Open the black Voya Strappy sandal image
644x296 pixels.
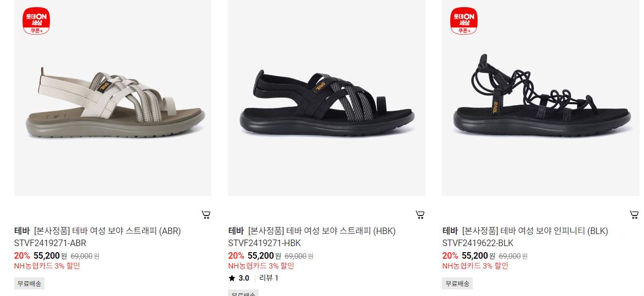[327, 98]
